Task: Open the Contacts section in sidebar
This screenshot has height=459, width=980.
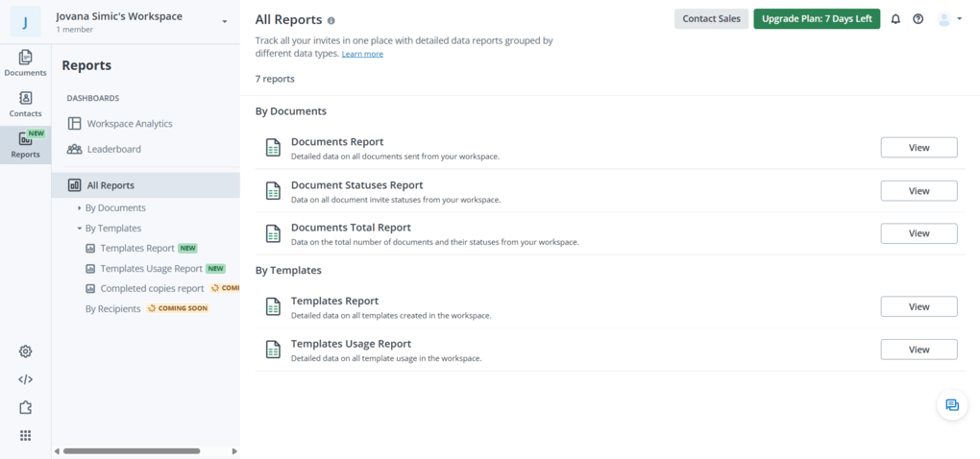Action: tap(25, 105)
